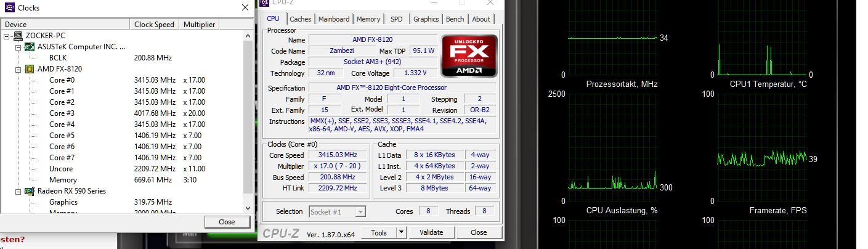The height and width of the screenshot is (249, 868).
Task: Sort by the Device column header
Action: click(x=65, y=25)
